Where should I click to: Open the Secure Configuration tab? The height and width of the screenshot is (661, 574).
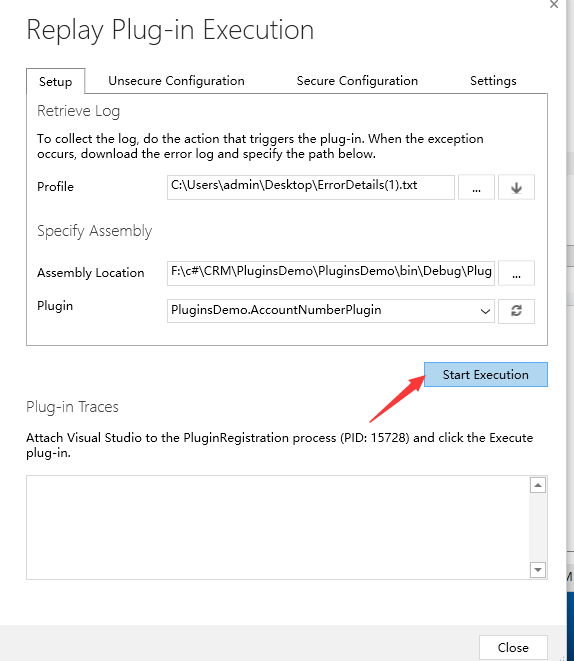[x=357, y=81]
